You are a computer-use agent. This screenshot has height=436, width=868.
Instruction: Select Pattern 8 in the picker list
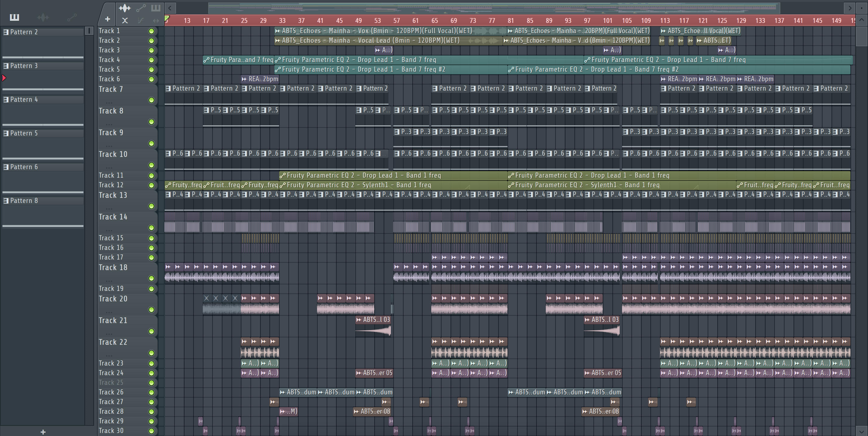24,201
